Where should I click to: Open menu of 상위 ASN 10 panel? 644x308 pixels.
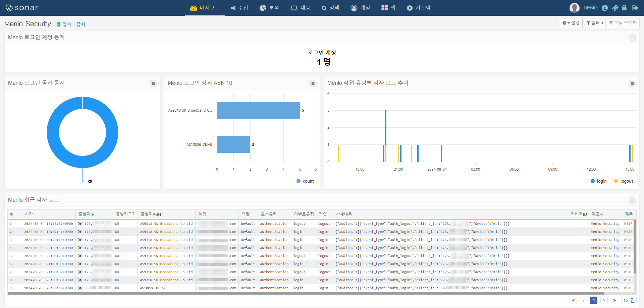tap(313, 83)
